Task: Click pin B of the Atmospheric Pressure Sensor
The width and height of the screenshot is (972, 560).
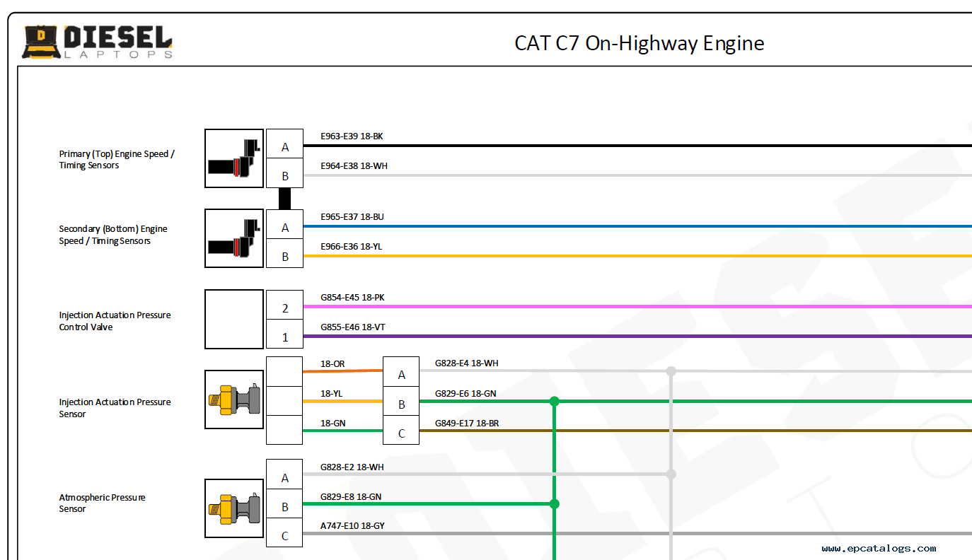Action: [x=284, y=503]
